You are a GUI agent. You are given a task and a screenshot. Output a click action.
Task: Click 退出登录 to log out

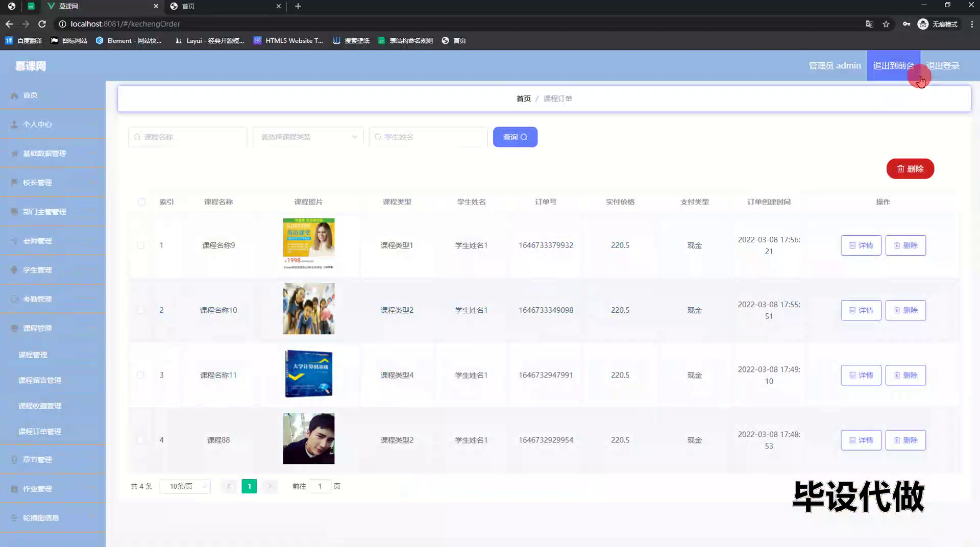943,65
